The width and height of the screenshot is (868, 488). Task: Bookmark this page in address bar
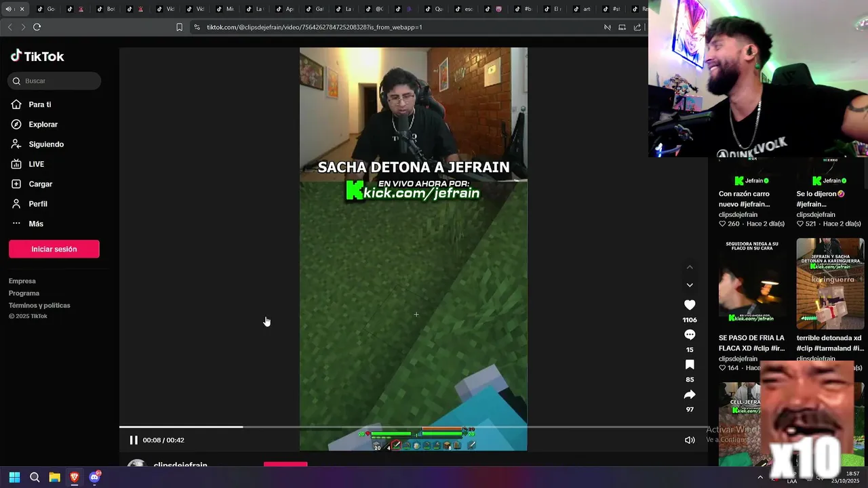[x=179, y=27]
